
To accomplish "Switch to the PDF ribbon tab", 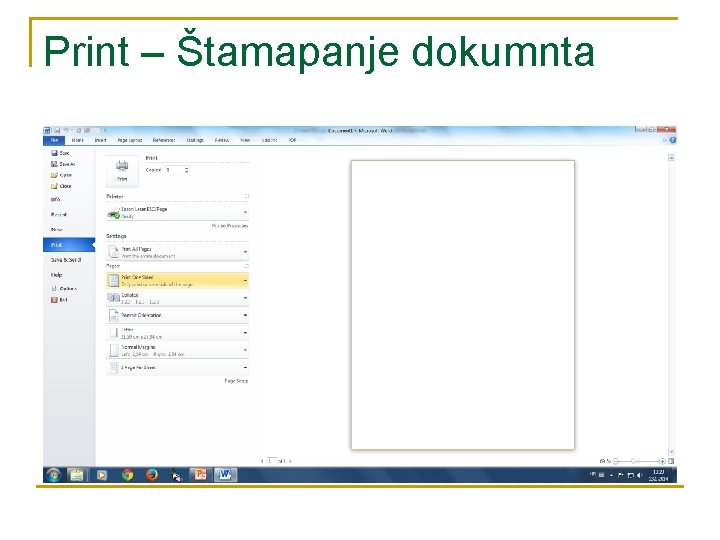I will 292,140.
